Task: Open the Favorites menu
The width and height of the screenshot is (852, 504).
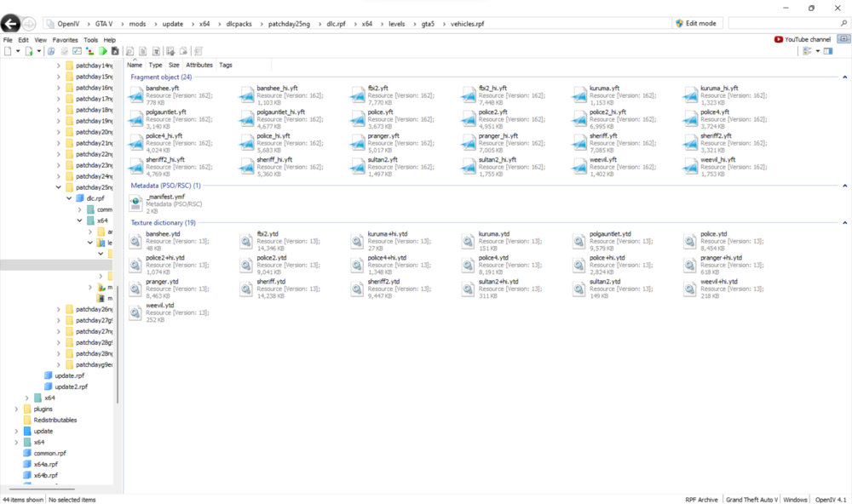Action: tap(64, 39)
